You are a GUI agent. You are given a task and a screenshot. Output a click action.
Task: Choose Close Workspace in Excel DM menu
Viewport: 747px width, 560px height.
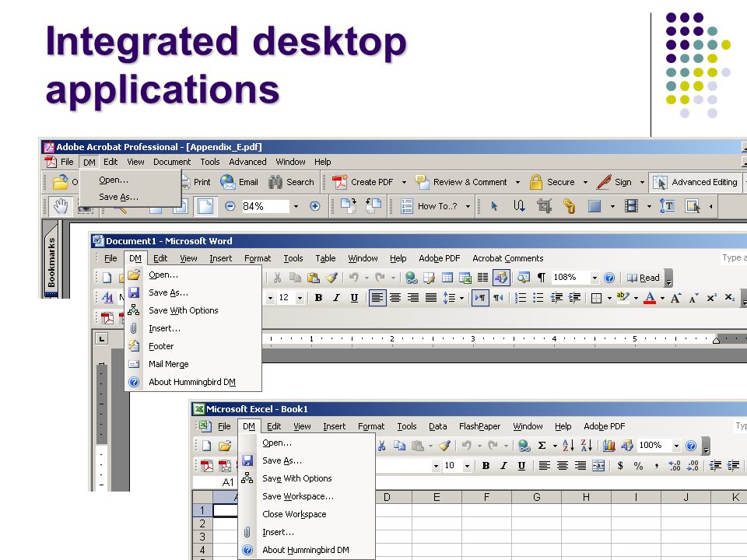point(307,514)
